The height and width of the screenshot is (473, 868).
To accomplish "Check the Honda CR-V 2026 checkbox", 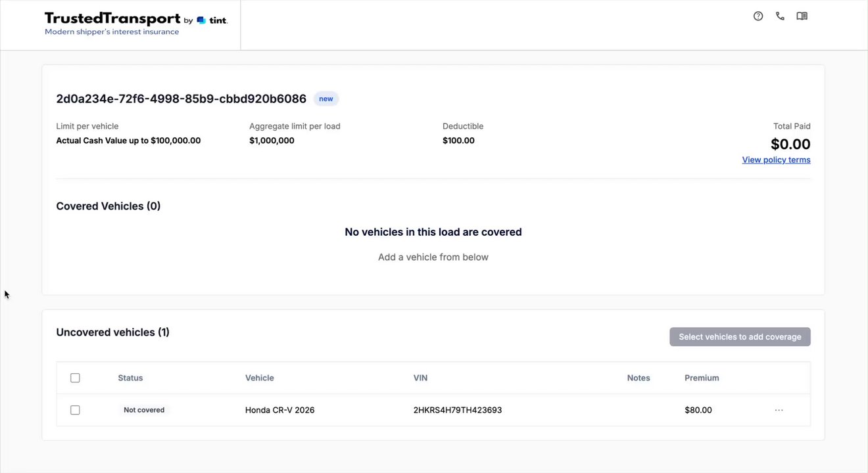I will [75, 410].
